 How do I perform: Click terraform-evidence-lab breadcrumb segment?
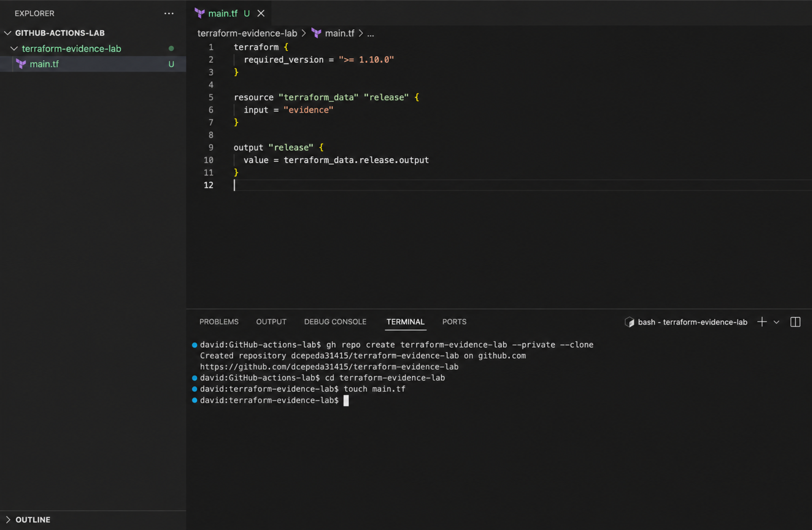click(x=247, y=33)
